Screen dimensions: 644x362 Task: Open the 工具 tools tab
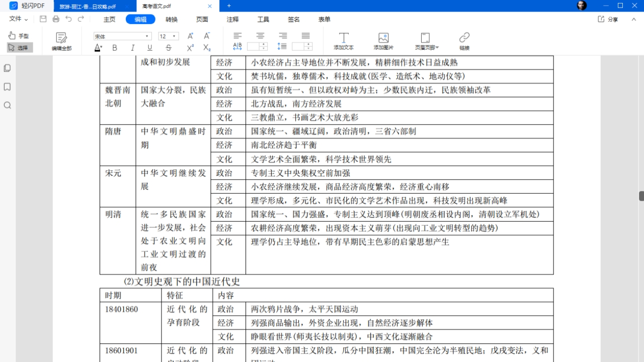click(x=263, y=20)
